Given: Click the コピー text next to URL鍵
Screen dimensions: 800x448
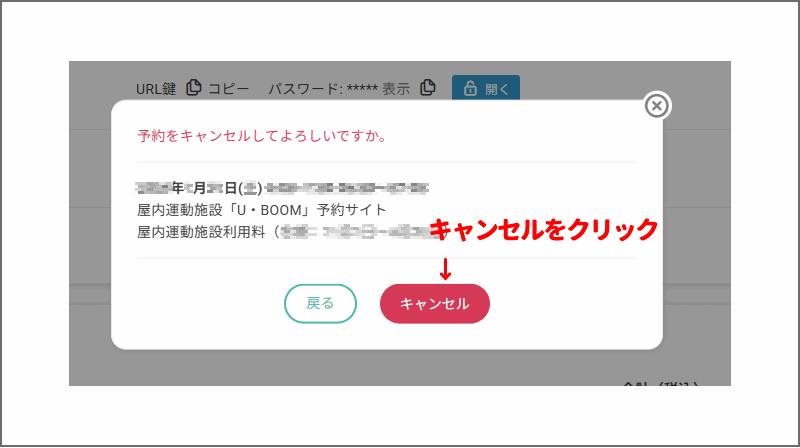Looking at the screenshot, I should click(229, 88).
